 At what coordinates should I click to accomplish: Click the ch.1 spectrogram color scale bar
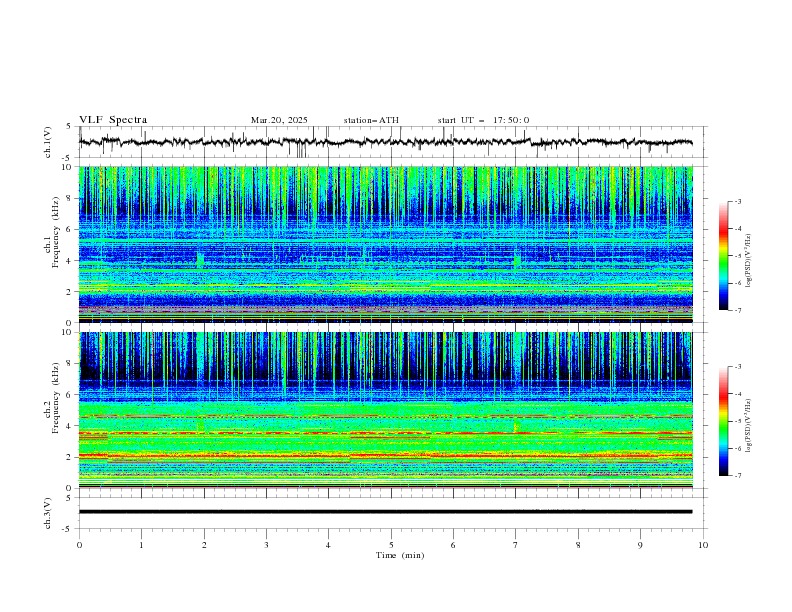723,256
